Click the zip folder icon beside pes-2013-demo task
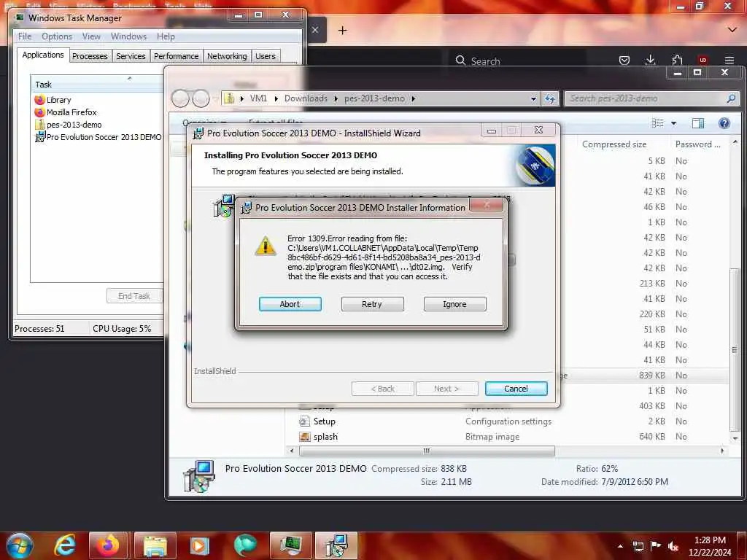Viewport: 747px width, 560px height. point(39,125)
